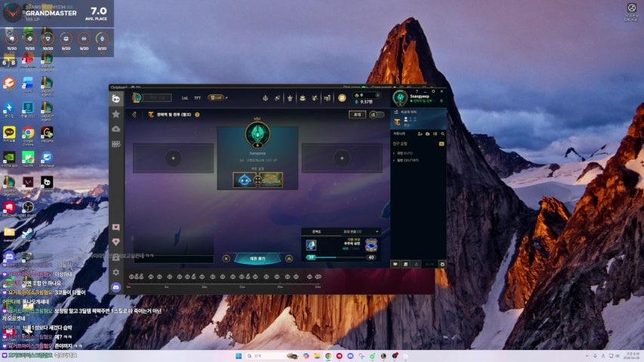The height and width of the screenshot is (362, 644).
Task: Click the round icon right of find match
Action: [x=289, y=259]
